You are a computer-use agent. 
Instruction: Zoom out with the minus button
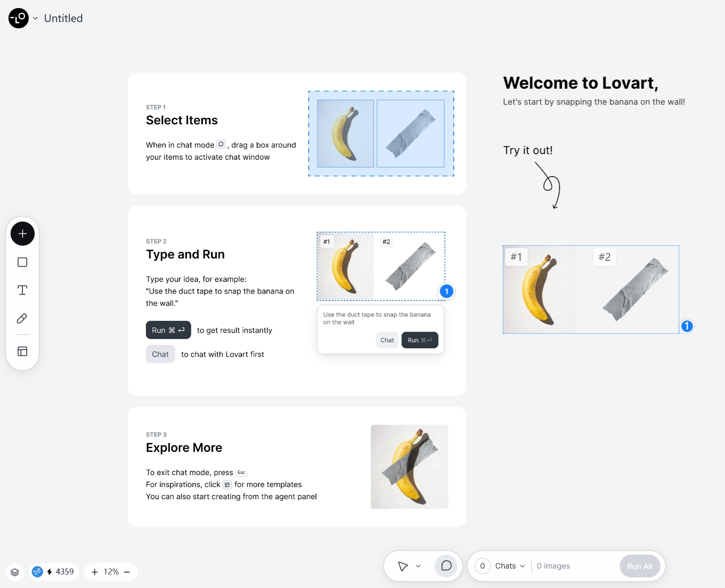127,572
